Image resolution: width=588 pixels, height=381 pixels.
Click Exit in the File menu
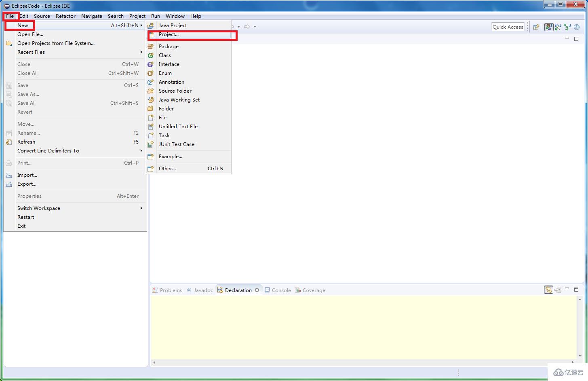[x=75, y=226]
